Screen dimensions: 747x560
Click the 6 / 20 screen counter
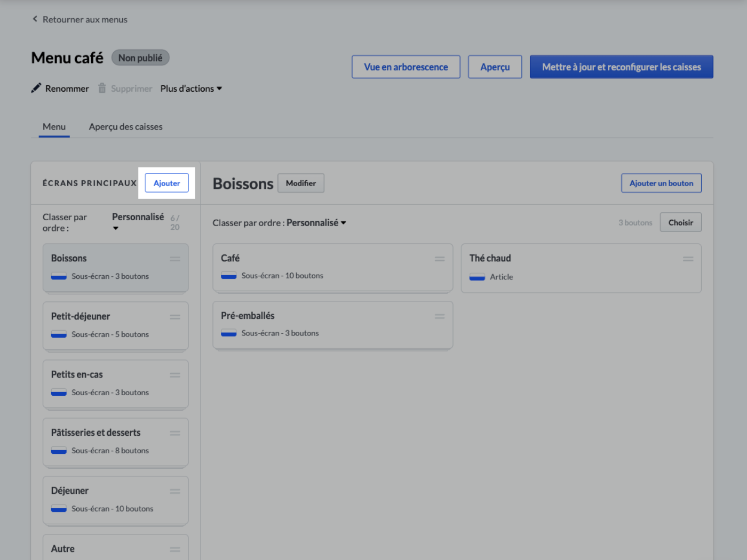175,222
